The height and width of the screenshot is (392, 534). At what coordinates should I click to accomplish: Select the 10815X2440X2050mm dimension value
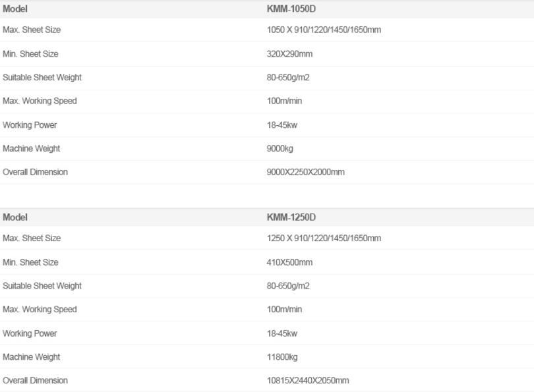(x=308, y=380)
